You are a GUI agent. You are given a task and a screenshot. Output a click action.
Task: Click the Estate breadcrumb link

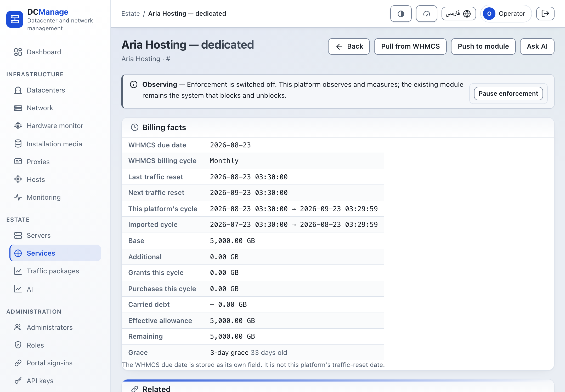131,14
